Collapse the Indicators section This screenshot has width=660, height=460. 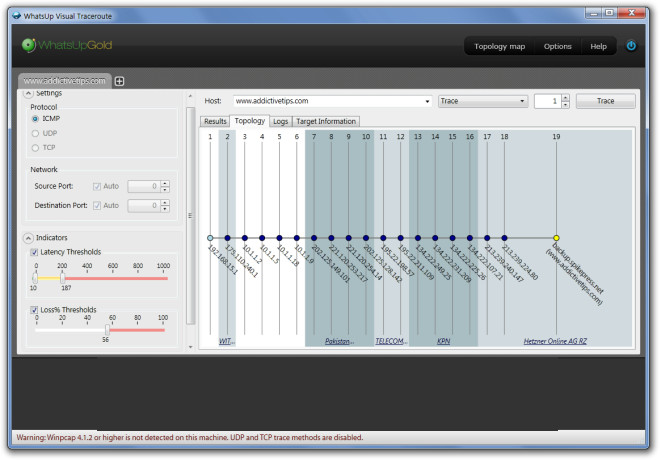point(28,238)
